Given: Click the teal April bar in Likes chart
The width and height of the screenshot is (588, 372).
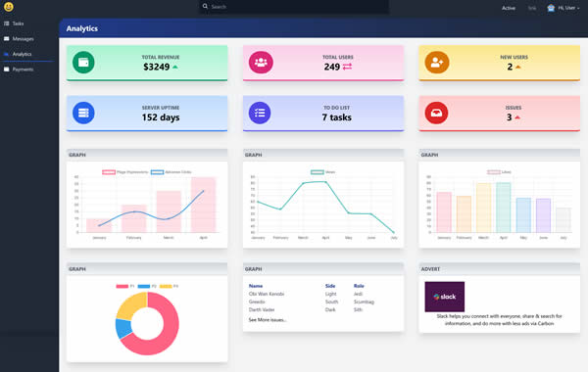Looking at the screenshot, I should [x=504, y=208].
